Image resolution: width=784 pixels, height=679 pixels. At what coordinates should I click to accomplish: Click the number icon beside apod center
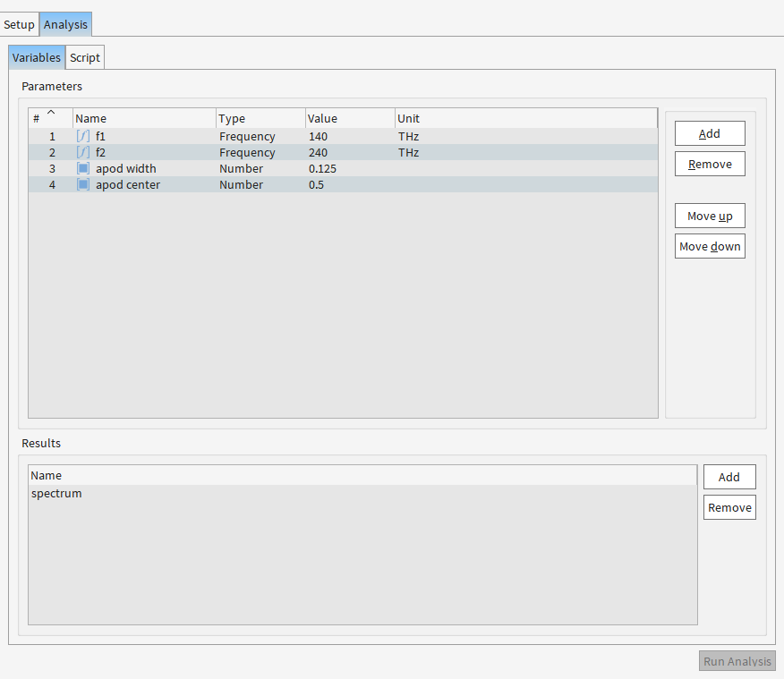click(x=83, y=184)
